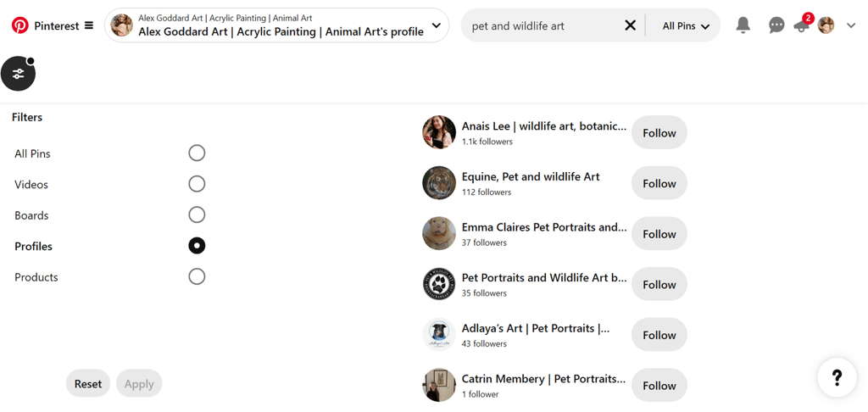Follow Equine, Pet and wildlife Art
Image resolution: width=868 pixels, height=412 pixels.
click(x=659, y=183)
